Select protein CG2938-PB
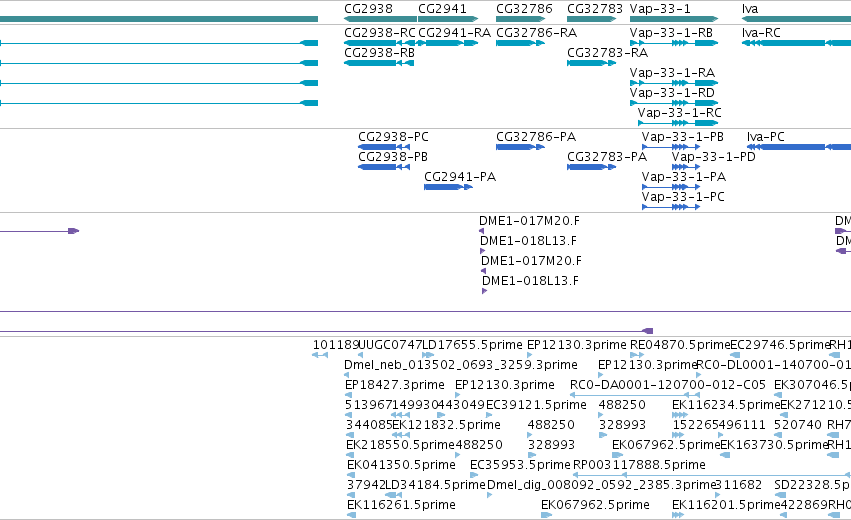The image size is (851, 520). (384, 167)
